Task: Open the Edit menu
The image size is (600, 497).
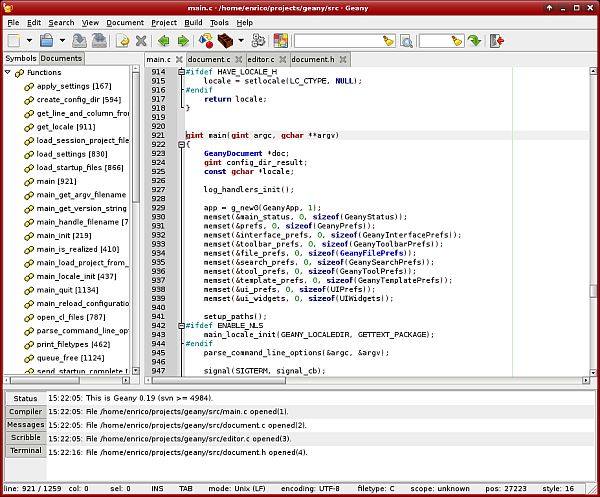Action: pyautogui.click(x=34, y=23)
